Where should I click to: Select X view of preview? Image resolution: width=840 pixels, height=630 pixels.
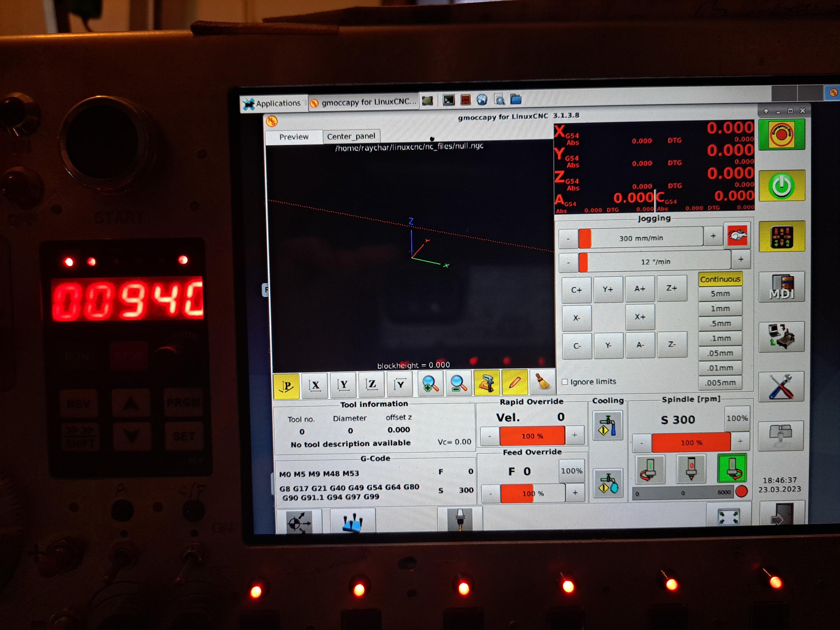[x=315, y=385]
